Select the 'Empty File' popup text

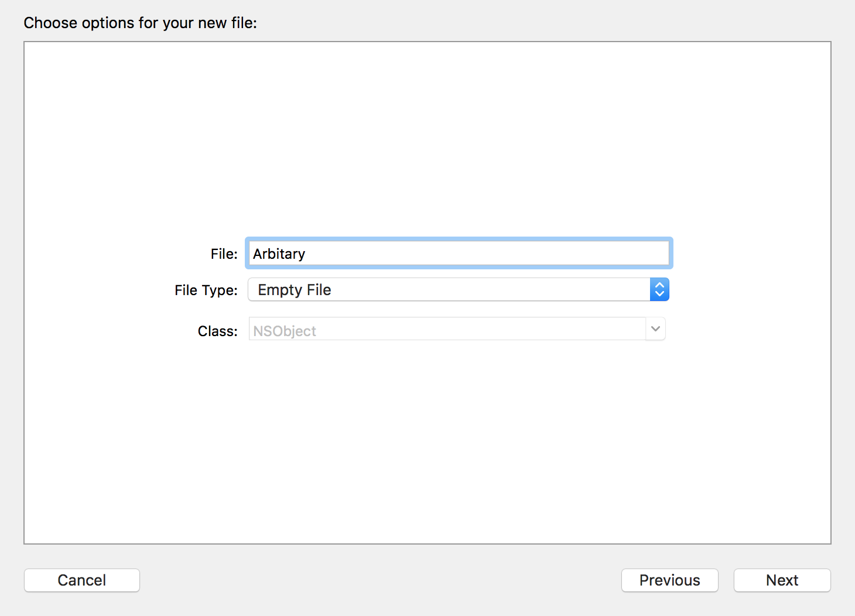point(295,290)
